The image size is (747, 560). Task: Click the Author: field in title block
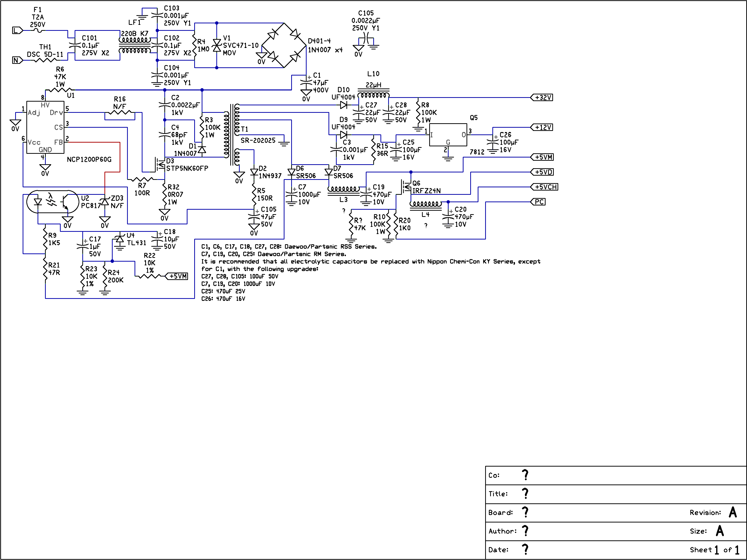click(x=616, y=532)
